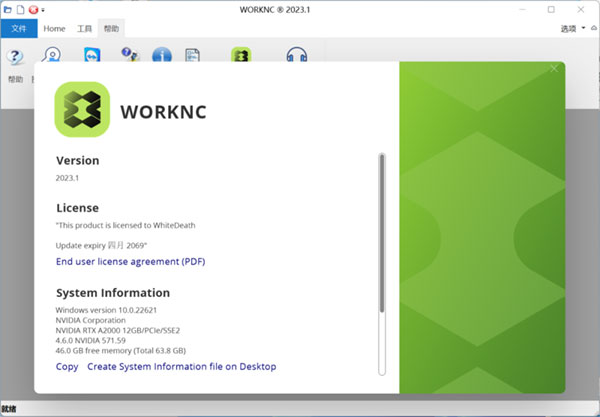Click the about dialog vertical scrollbar thumb
The height and width of the screenshot is (417, 600).
[x=382, y=233]
